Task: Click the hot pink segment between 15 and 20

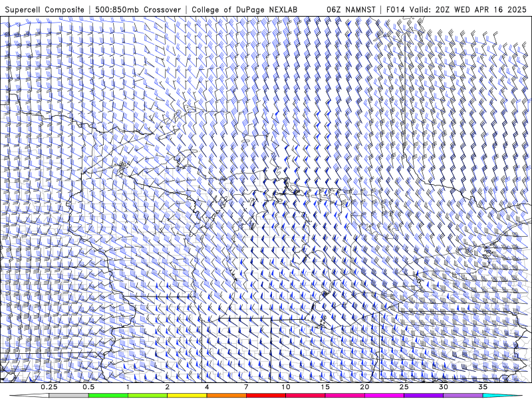Action: coord(344,396)
